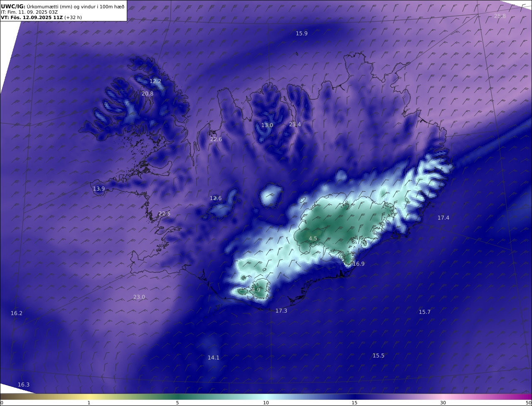Click the colorbar tick label 0
This screenshot has height=406, width=532.
[x=2, y=403]
